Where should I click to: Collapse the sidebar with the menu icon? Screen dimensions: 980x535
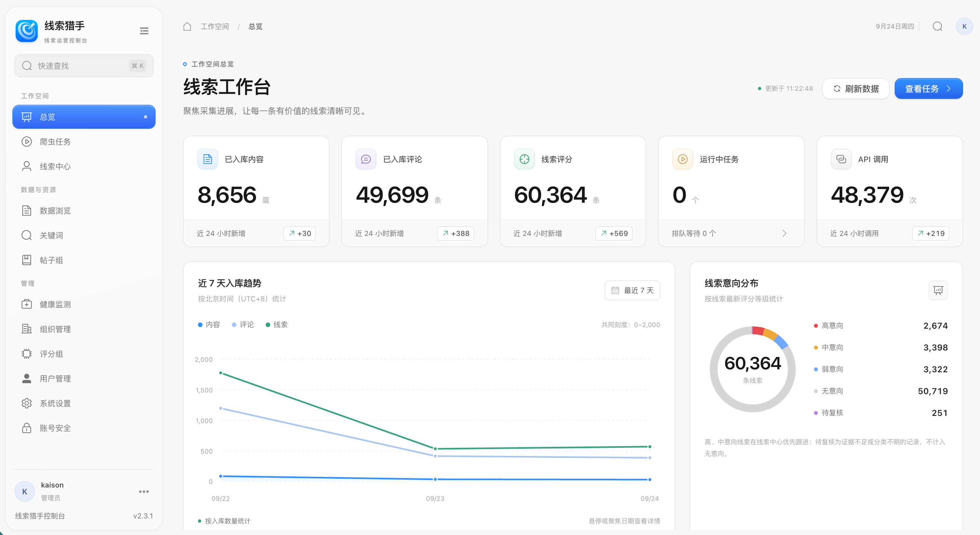coord(144,31)
